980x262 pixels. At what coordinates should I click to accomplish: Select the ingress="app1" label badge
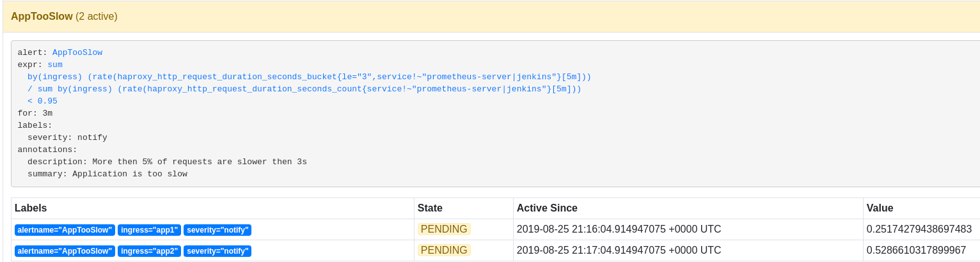tap(149, 230)
